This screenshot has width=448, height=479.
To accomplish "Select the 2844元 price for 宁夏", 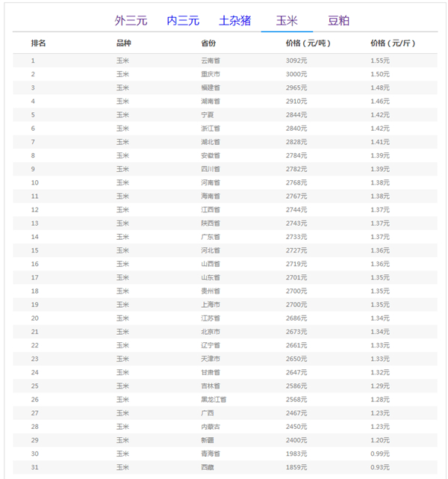I will pos(296,114).
